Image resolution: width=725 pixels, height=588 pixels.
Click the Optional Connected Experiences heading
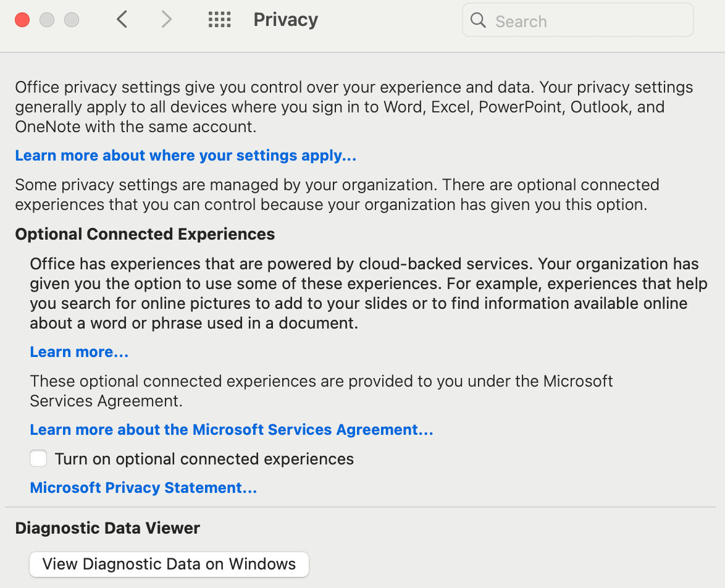[x=145, y=235]
